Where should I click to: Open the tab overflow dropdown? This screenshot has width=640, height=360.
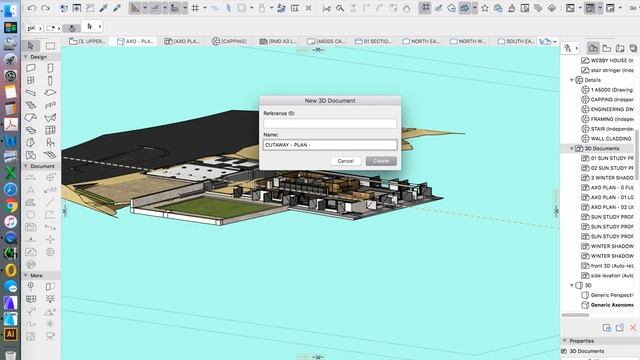coord(554,42)
